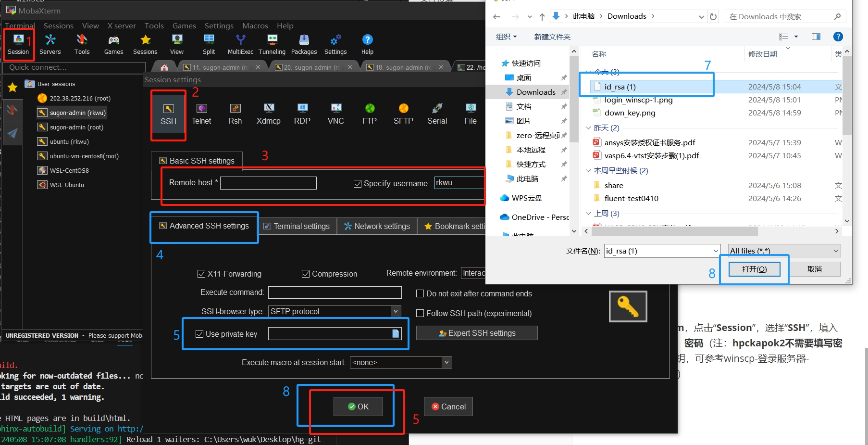Click the Packages toolbar icon

click(304, 44)
